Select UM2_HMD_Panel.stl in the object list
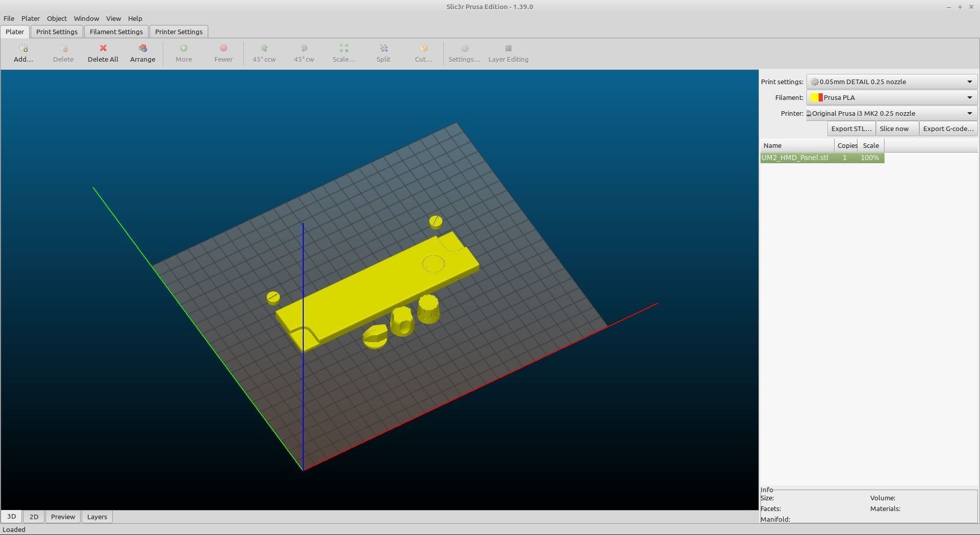The height and width of the screenshot is (535, 980). 822,158
